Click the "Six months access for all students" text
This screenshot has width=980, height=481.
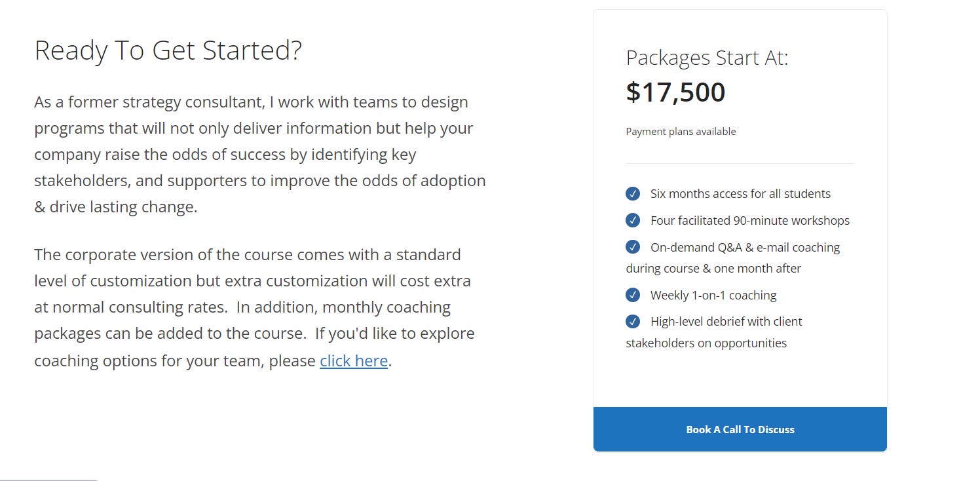740,194
